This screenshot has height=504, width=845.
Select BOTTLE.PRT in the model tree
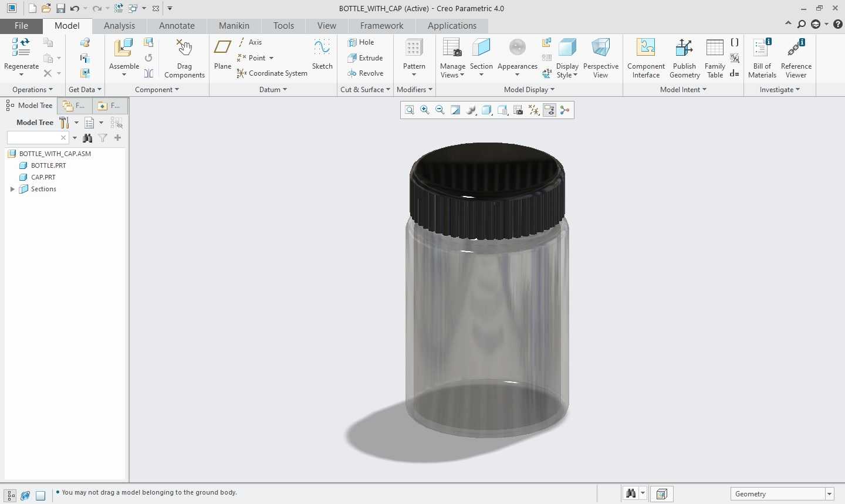[48, 165]
